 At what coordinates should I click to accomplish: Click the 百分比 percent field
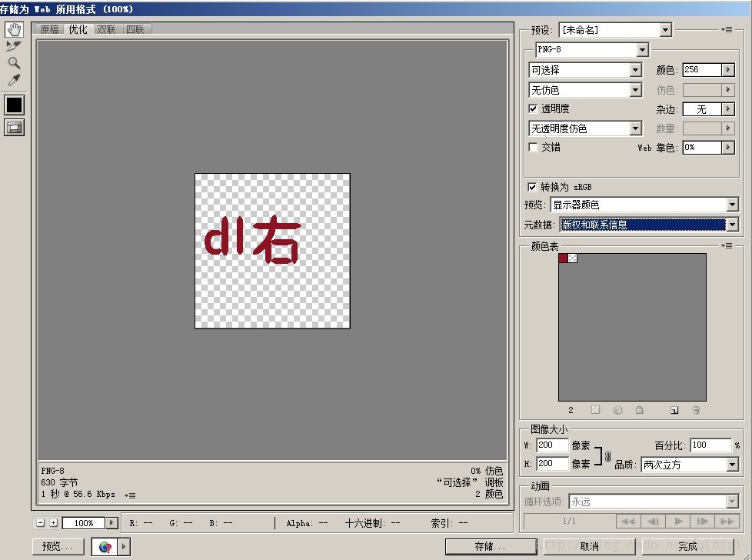710,445
